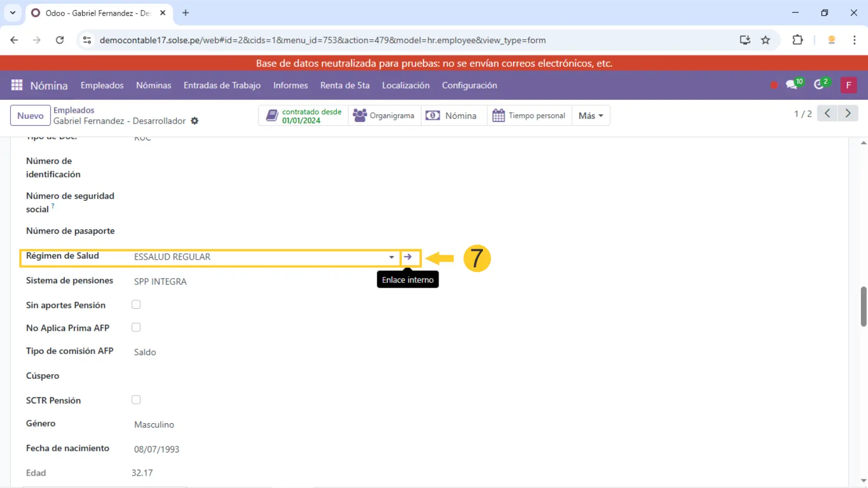Go to previous employee record arrow

[827, 113]
